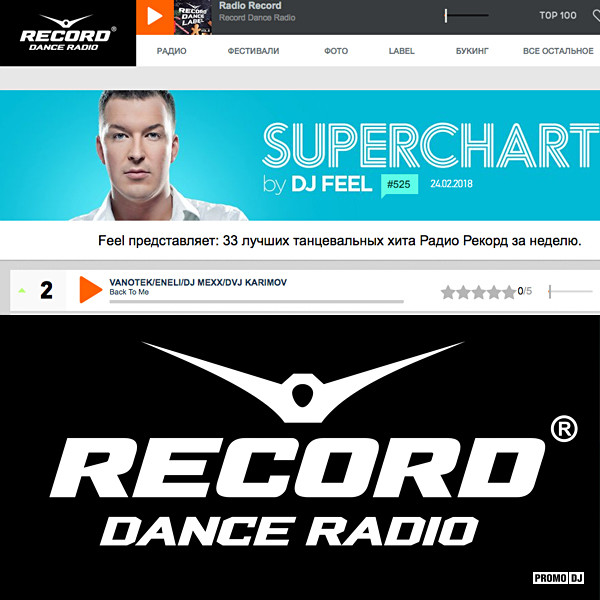The image size is (600, 600).
Task: Go to the ФОТО section
Action: coord(336,51)
